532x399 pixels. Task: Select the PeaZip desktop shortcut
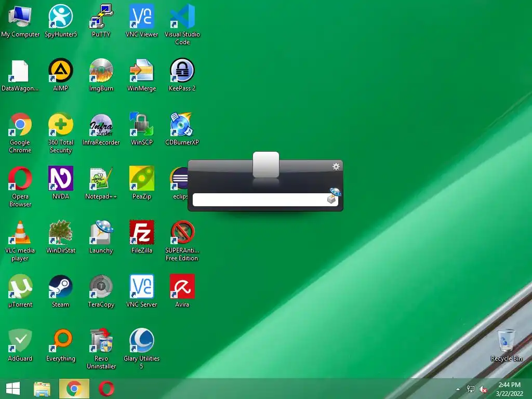[142, 183]
